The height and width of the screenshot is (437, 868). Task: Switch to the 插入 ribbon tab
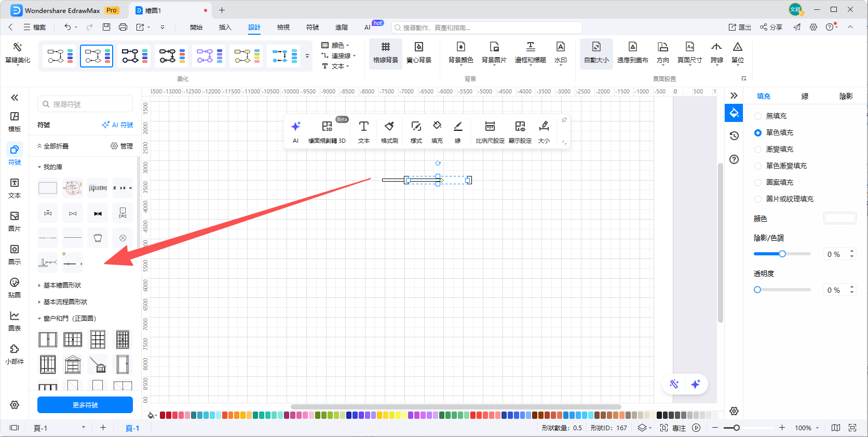pos(225,27)
